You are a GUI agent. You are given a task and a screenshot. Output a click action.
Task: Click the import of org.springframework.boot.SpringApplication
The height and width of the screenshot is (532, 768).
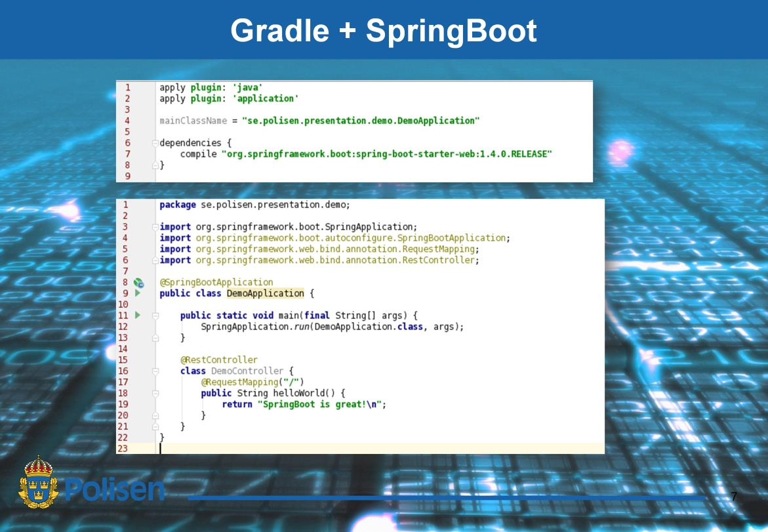(x=289, y=227)
